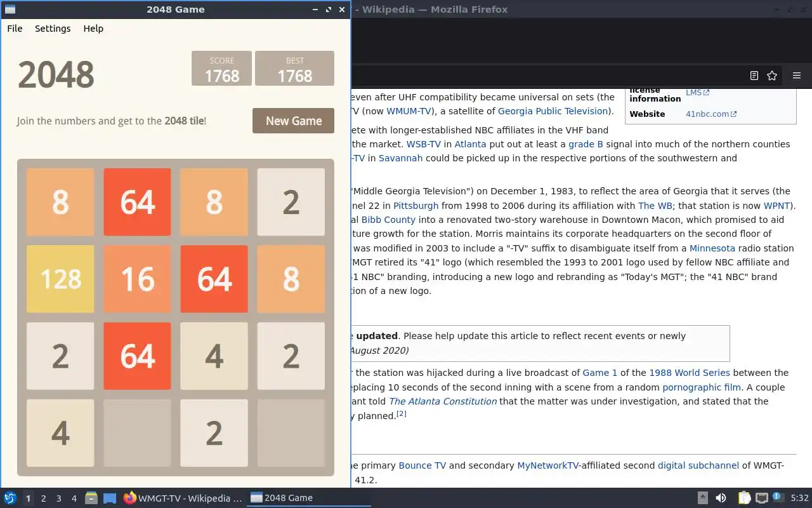Bookmark the page with the star icon
Viewport: 812px width, 508px height.
772,76
